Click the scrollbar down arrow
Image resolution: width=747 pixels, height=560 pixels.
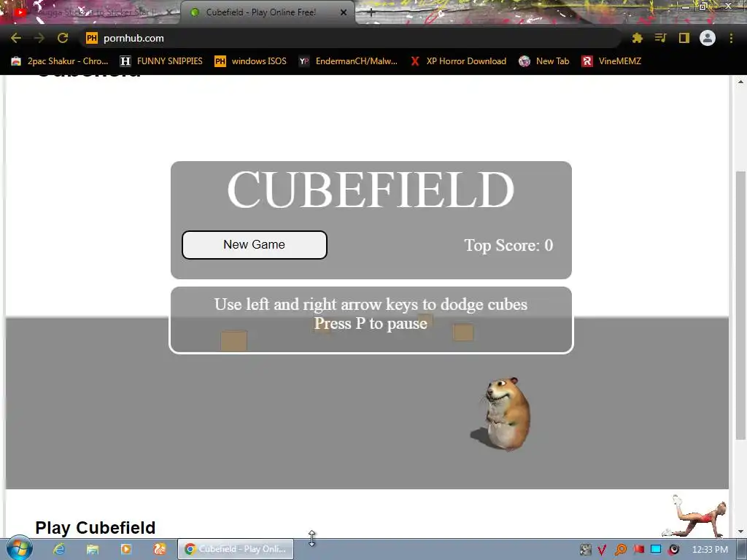(740, 532)
